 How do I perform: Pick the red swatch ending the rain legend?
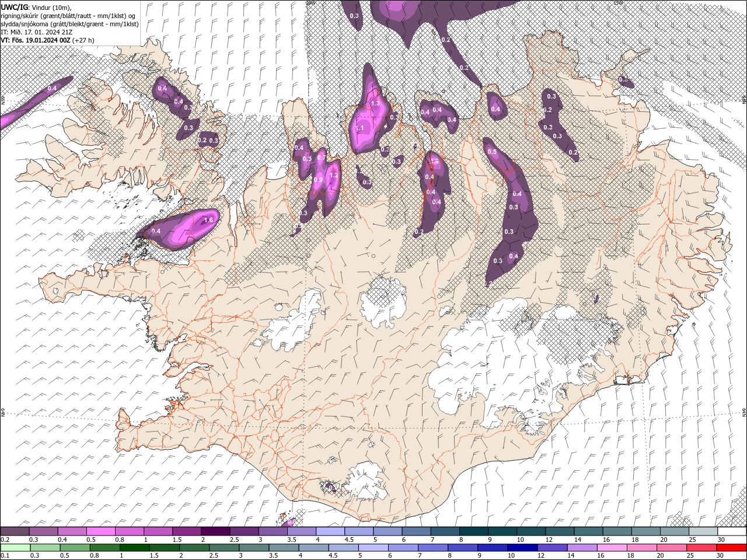pyautogui.click(x=732, y=548)
